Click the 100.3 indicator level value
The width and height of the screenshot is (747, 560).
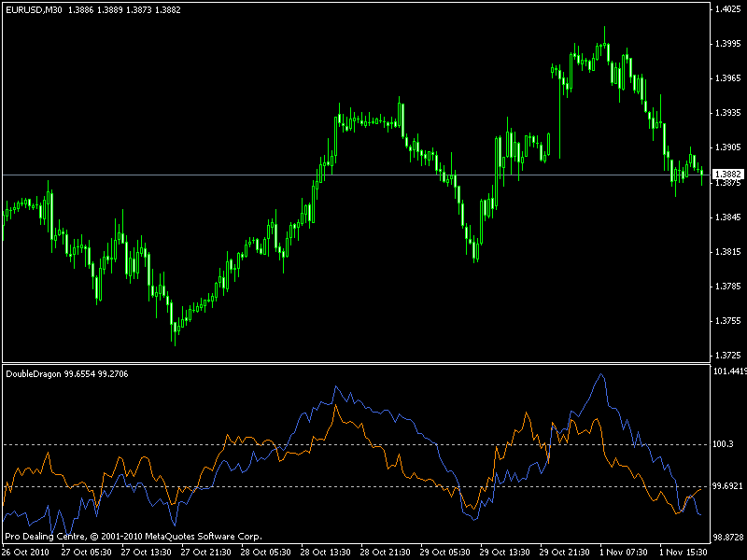coord(723,444)
